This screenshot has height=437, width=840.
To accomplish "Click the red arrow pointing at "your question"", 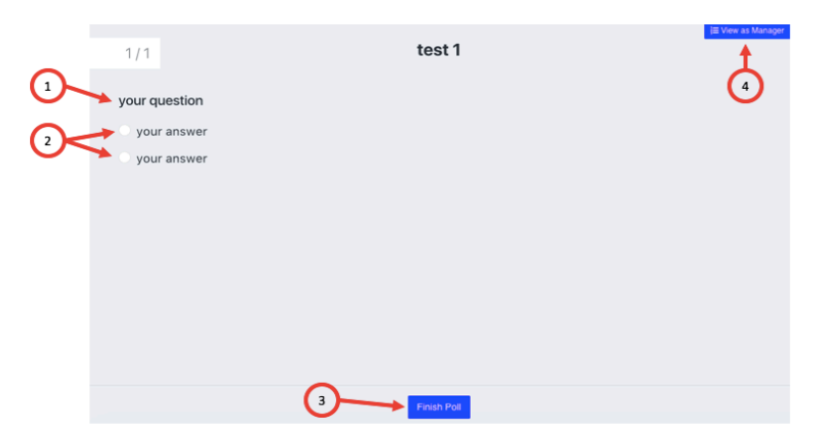I will pyautogui.click(x=88, y=93).
